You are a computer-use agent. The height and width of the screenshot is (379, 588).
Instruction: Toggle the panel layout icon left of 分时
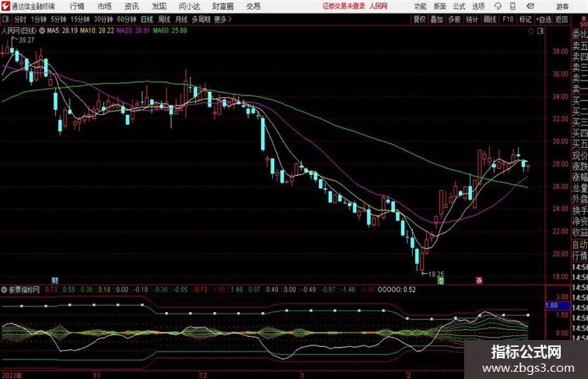pyautogui.click(x=5, y=19)
